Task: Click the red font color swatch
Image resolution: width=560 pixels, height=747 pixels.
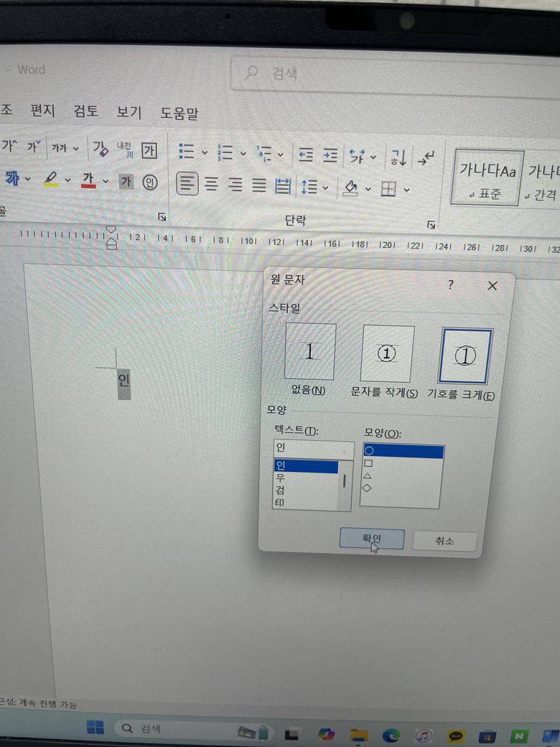Action: coord(88,180)
